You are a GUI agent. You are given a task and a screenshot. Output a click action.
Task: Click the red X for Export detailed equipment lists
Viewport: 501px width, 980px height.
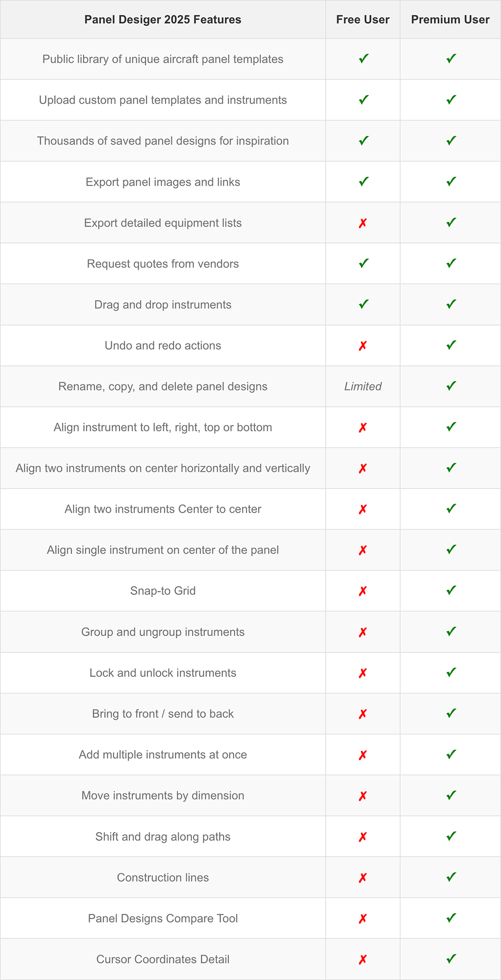pos(363,223)
